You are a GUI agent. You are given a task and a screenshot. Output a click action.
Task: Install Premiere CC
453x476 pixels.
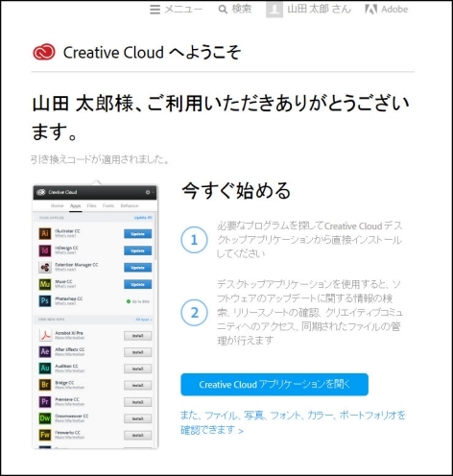[138, 402]
